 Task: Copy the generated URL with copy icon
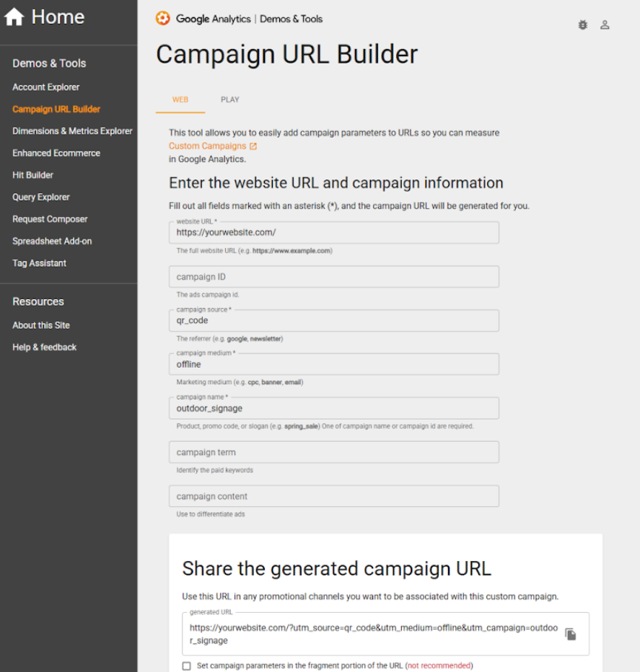(571, 634)
